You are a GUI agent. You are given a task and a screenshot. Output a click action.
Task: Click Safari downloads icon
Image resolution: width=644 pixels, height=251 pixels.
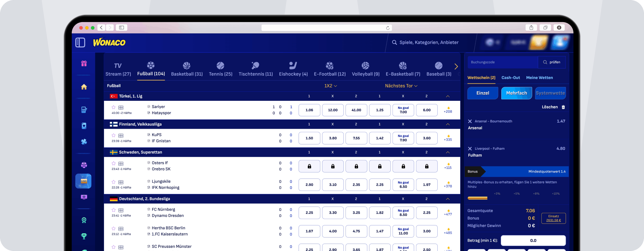(x=559, y=28)
